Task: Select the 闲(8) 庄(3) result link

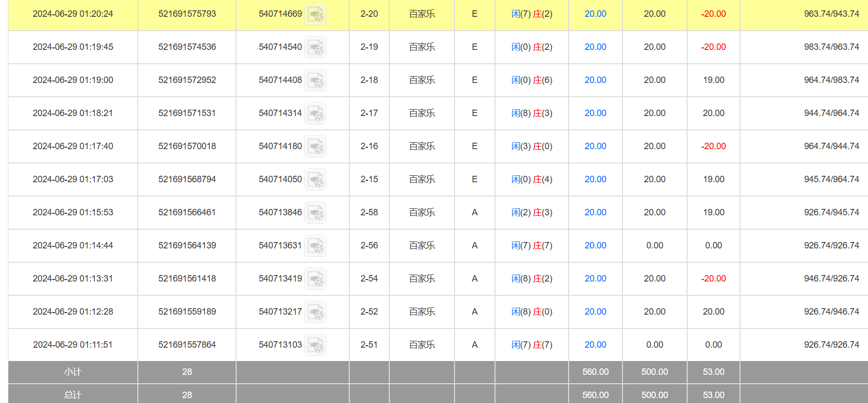Action: click(532, 113)
